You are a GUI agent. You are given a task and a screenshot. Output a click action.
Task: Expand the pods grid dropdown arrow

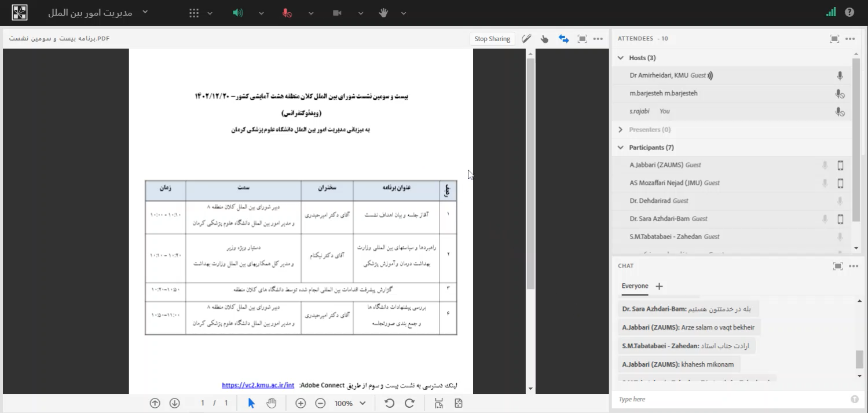[x=210, y=13]
